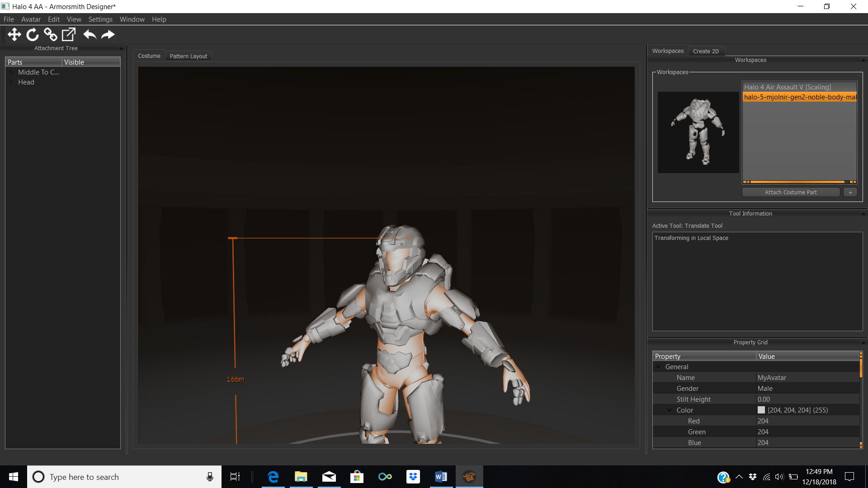
Task: Switch to the Pattern Layout tab
Action: click(x=188, y=56)
